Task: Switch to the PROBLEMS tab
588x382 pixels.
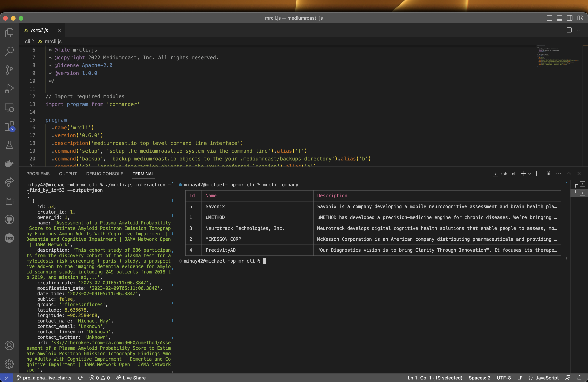Action: [38, 174]
